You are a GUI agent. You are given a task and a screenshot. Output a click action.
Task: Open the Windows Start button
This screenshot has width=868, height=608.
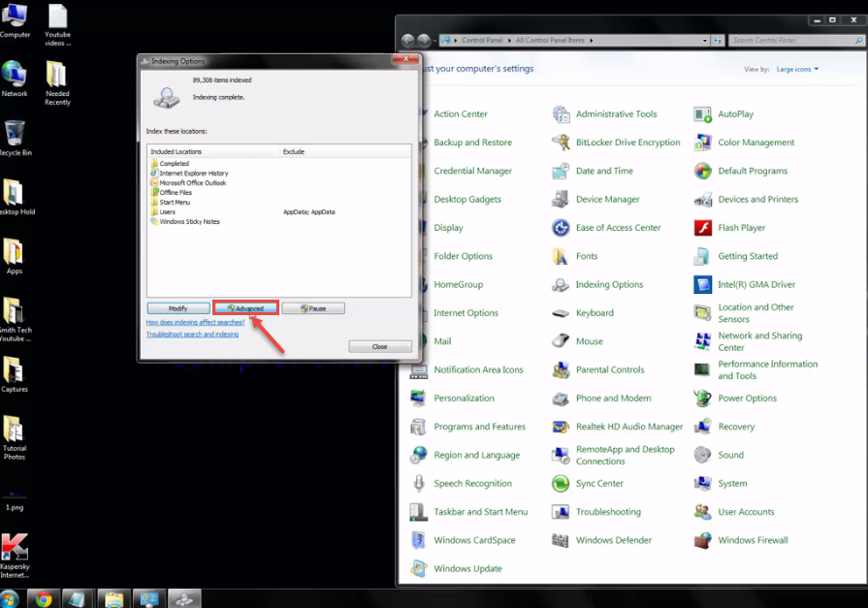point(9,599)
